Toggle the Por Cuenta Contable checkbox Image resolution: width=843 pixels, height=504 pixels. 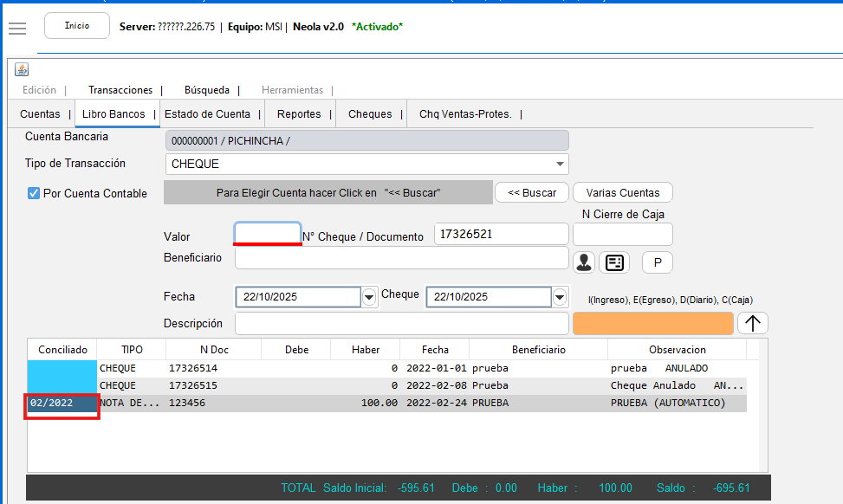(x=34, y=193)
